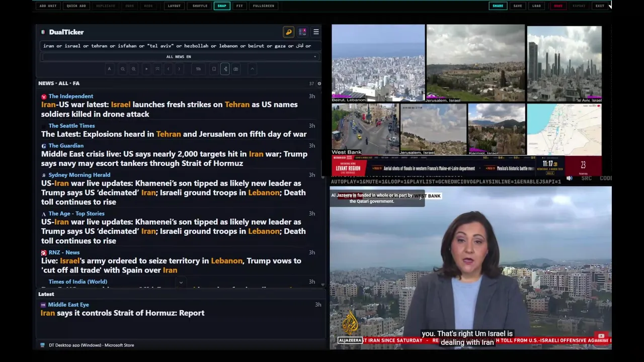
Task: Click the SHARE button
Action: point(498,6)
